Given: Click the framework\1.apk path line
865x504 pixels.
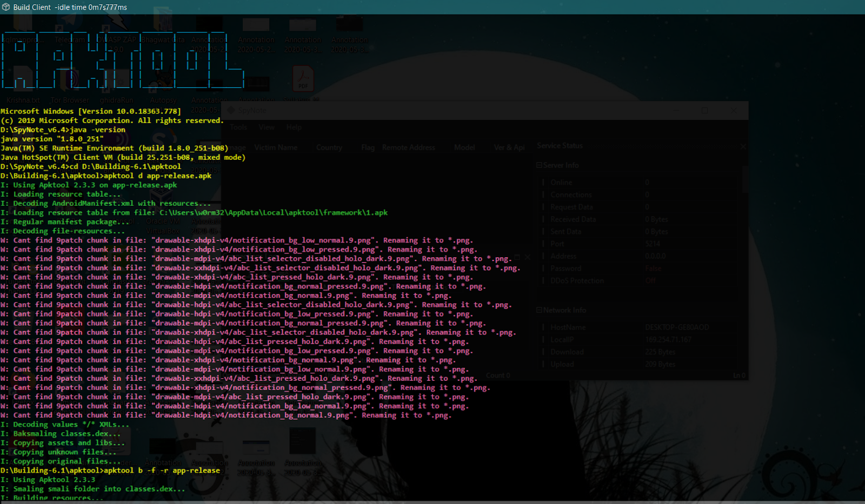Looking at the screenshot, I should pyautogui.click(x=194, y=212).
